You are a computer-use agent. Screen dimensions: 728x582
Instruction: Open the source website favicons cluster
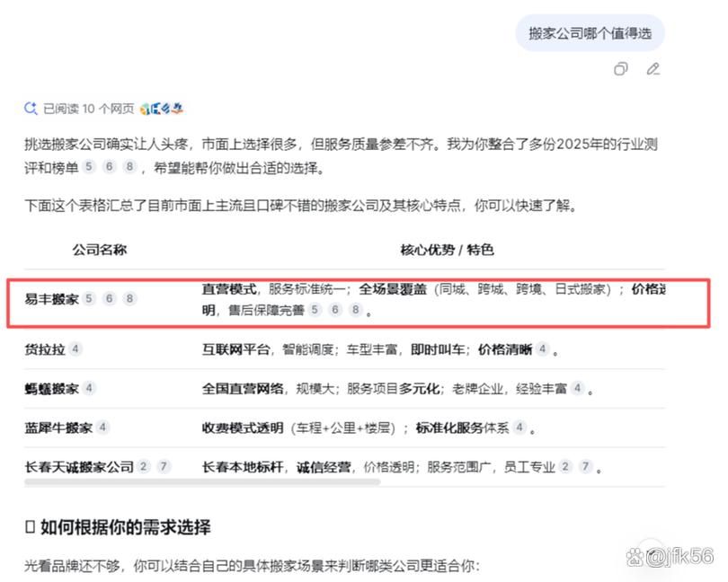(x=162, y=109)
